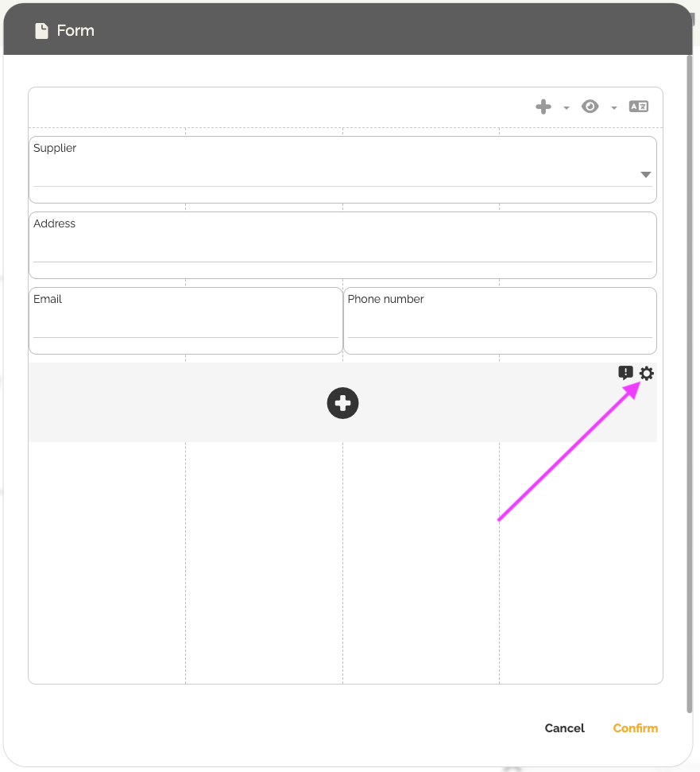Focus the Phone number input field
Image resolution: width=700 pixels, height=772 pixels.
point(500,325)
